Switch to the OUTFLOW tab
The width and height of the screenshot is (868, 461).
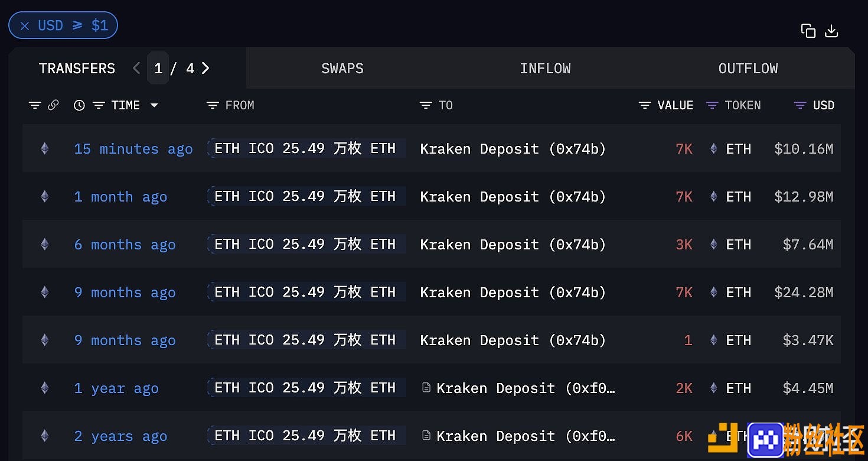tap(748, 69)
